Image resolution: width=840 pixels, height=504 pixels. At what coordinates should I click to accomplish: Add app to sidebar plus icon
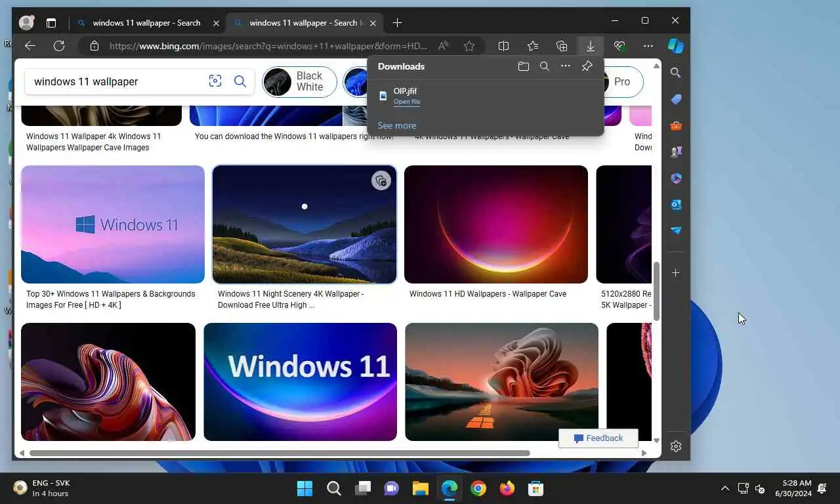(x=676, y=272)
